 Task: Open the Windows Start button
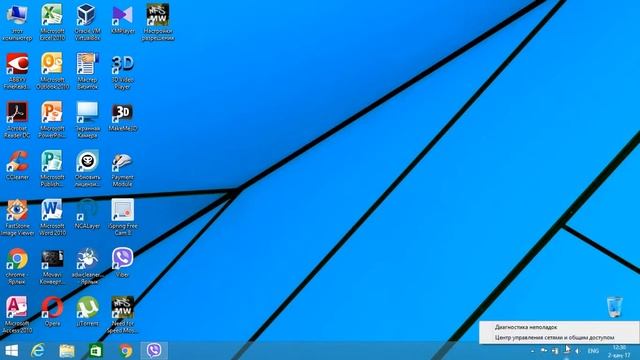(11, 351)
